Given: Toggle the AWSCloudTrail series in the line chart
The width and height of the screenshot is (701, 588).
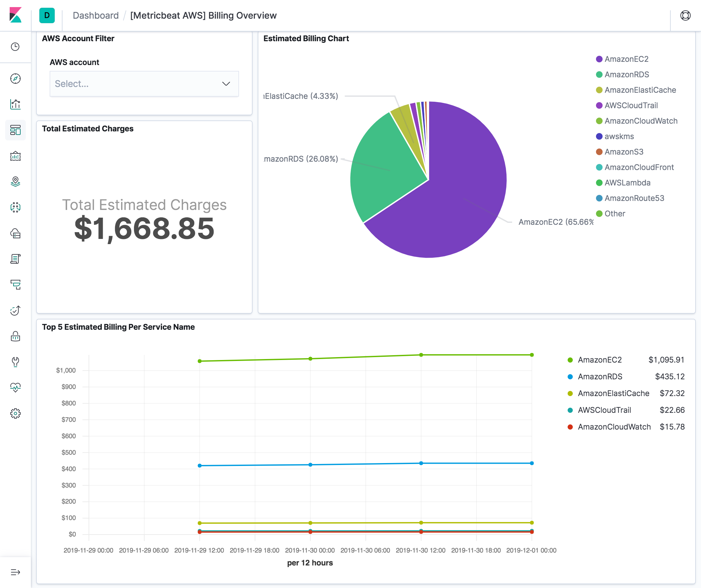Looking at the screenshot, I should (605, 410).
